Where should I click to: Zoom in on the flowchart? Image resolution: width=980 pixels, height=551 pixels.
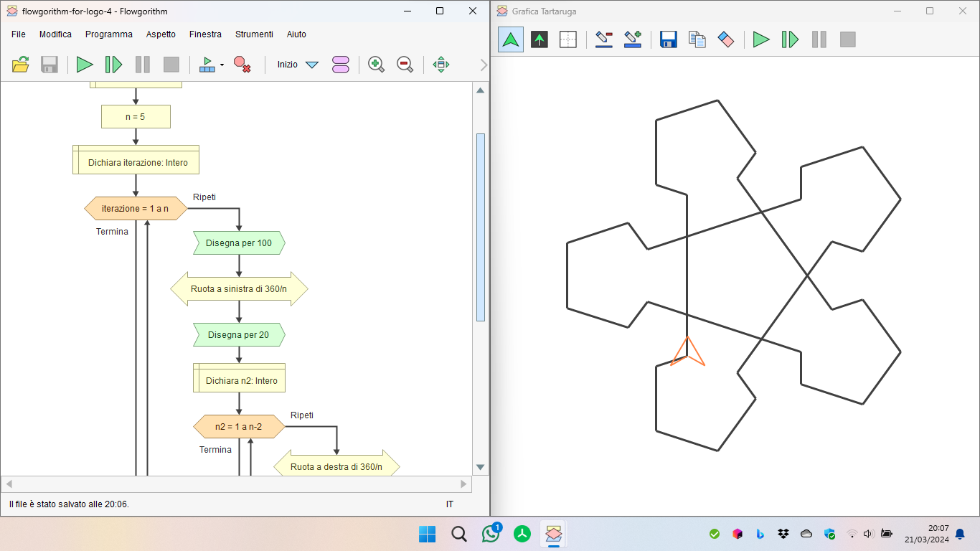[x=376, y=65]
